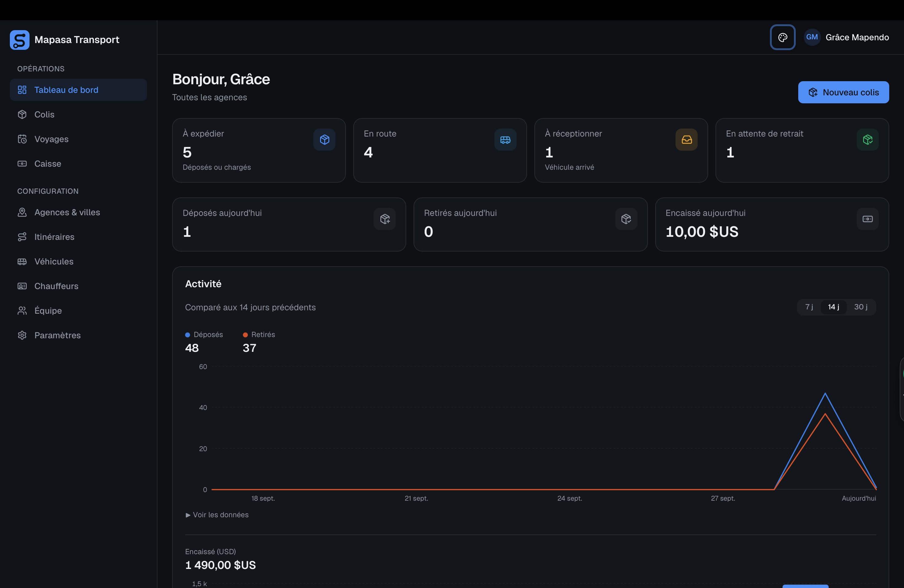This screenshot has height=588, width=904.
Task: Click Toutes les agences subtitle
Action: click(x=210, y=97)
